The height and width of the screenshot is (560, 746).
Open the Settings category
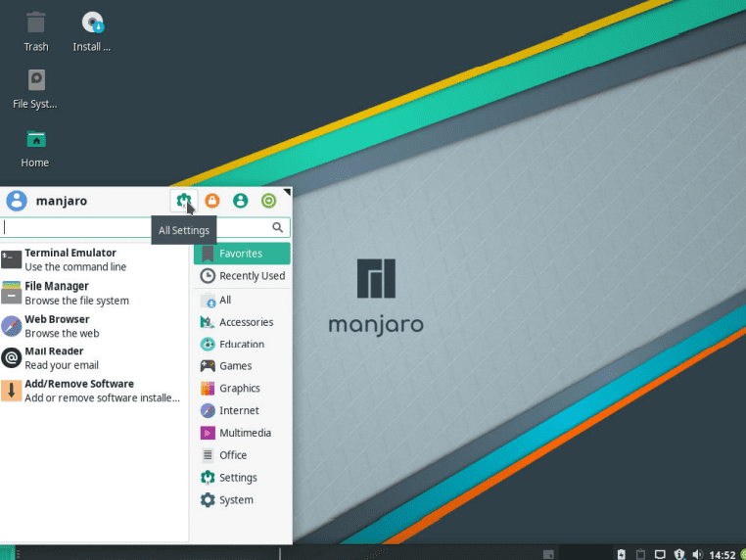(x=242, y=478)
